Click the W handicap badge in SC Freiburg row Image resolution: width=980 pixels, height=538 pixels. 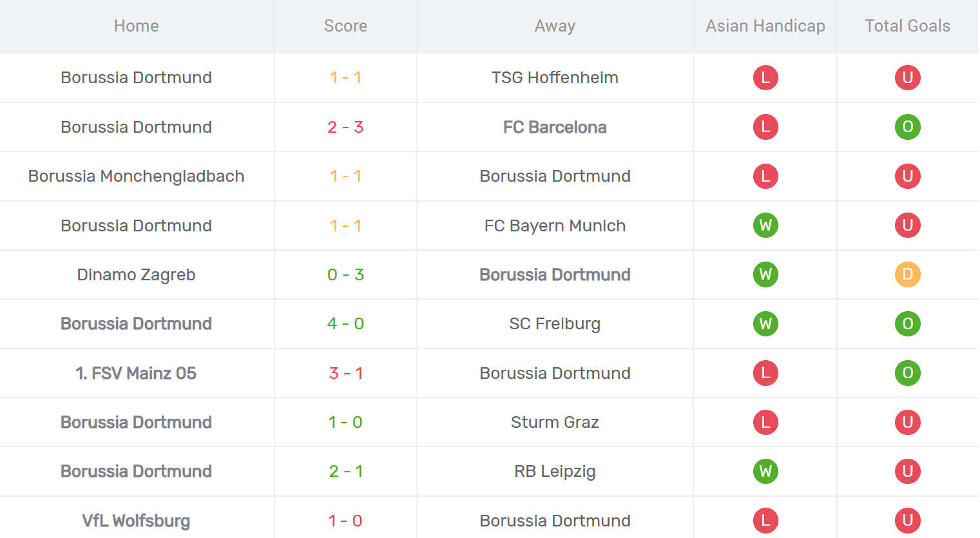(x=765, y=323)
